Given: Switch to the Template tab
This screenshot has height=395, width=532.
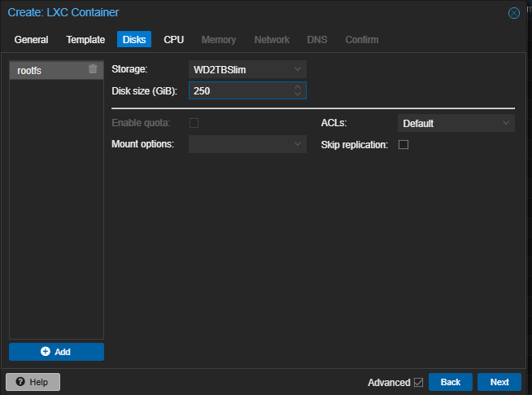Looking at the screenshot, I should (85, 40).
